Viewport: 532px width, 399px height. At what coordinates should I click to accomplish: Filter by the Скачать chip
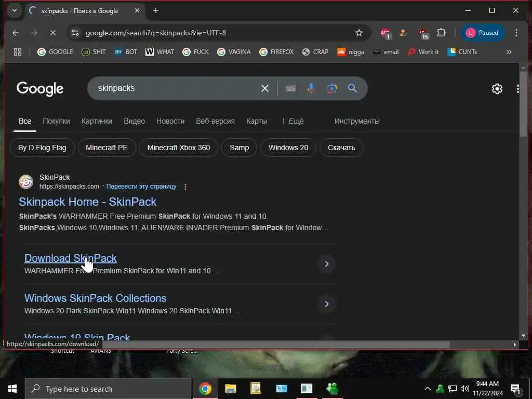tap(341, 148)
